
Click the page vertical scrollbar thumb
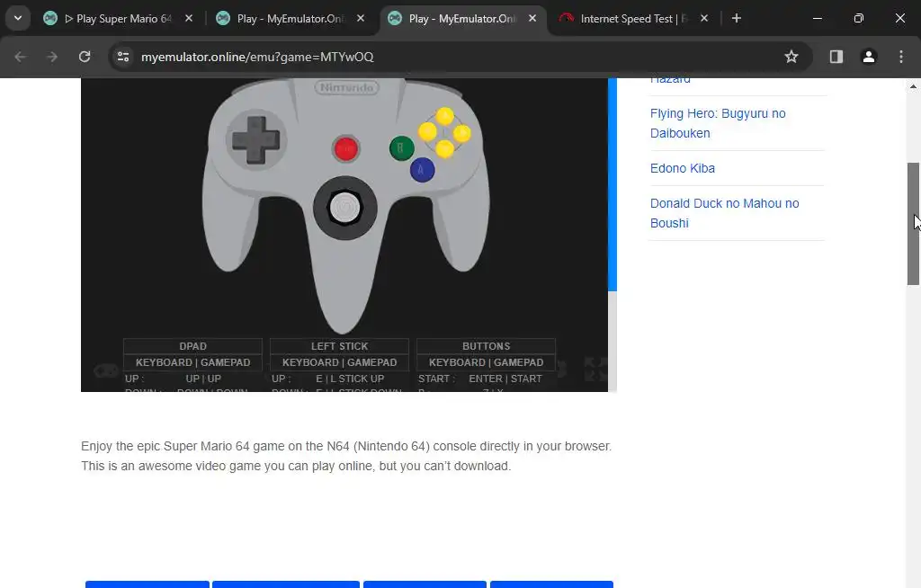coord(913,224)
